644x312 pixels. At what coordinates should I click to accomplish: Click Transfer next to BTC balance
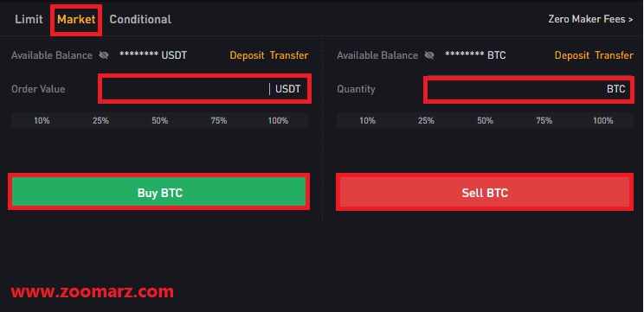tap(614, 55)
